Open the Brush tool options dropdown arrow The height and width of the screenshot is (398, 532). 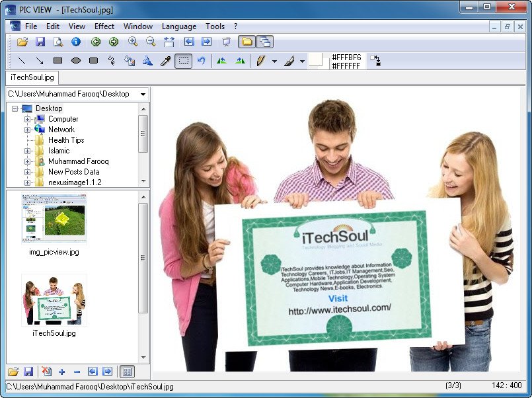pyautogui.click(x=302, y=61)
